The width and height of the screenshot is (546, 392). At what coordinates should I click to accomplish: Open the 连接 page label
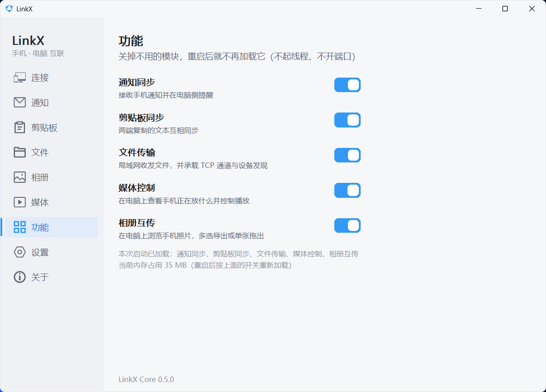coord(40,78)
